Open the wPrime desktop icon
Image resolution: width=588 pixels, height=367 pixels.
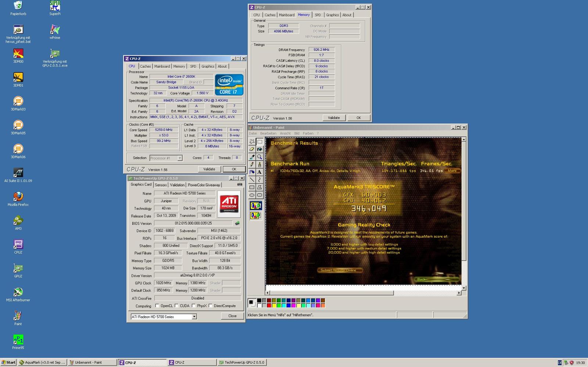coord(55,32)
